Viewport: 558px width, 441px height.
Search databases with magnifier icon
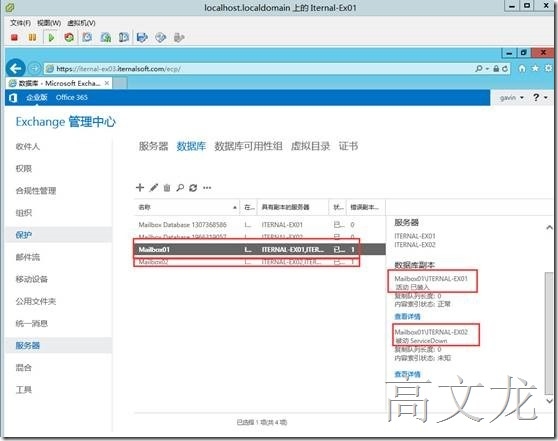pyautogui.click(x=180, y=188)
